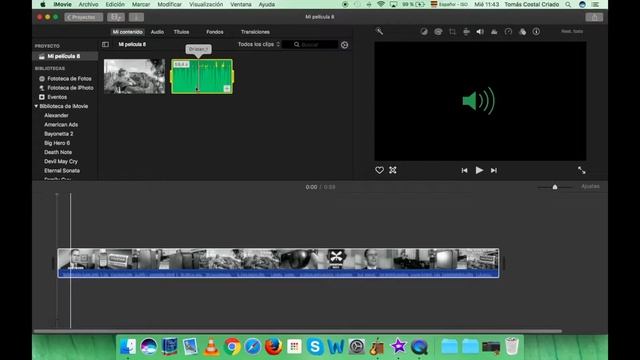Open browser settings gear icon
Image resolution: width=640 pixels, height=360 pixels.
coord(344,45)
